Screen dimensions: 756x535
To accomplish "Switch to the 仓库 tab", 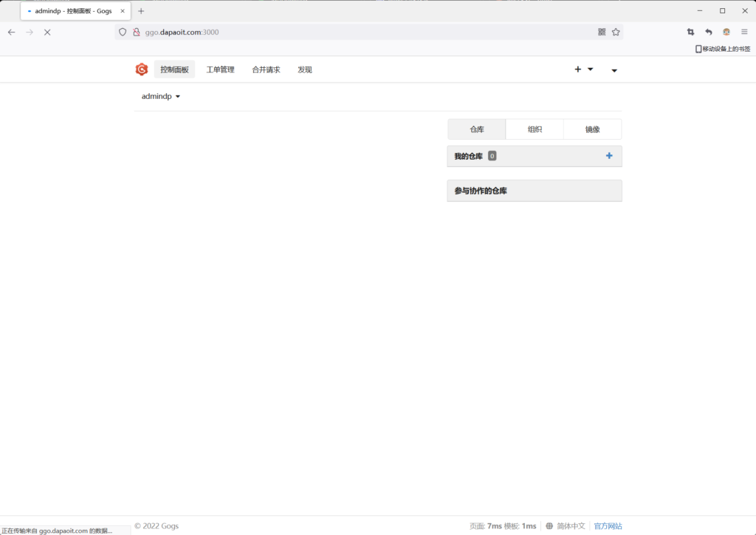I will pos(477,129).
